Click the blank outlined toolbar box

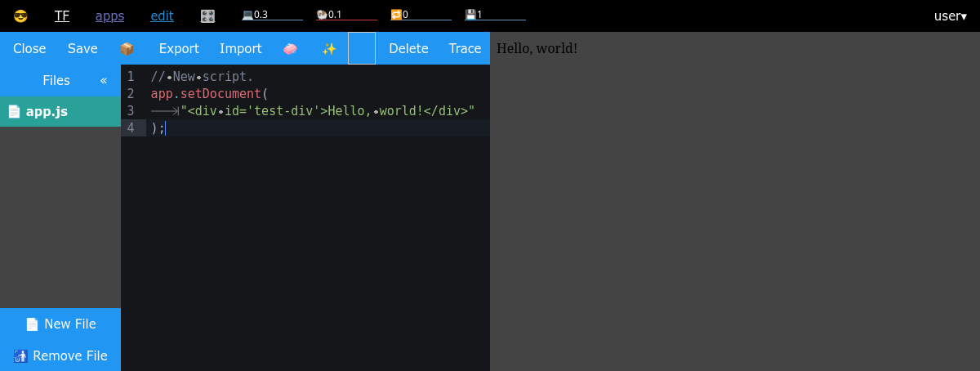pos(362,48)
